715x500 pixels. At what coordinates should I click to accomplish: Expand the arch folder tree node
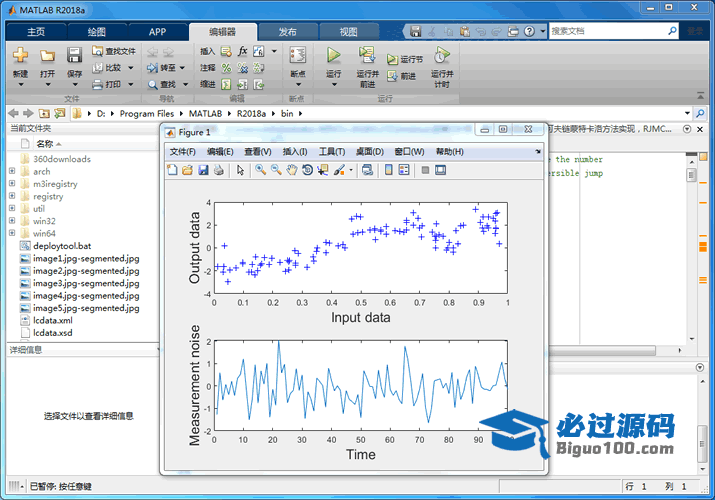[12, 171]
